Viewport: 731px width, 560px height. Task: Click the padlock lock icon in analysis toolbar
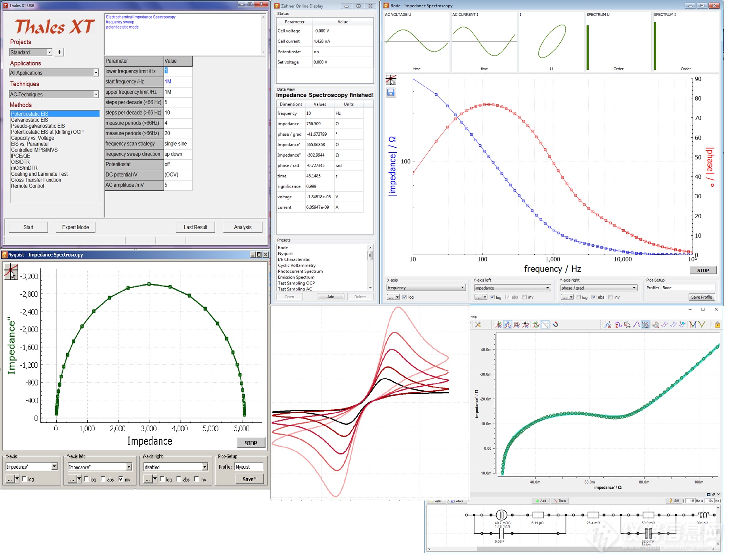[718, 324]
